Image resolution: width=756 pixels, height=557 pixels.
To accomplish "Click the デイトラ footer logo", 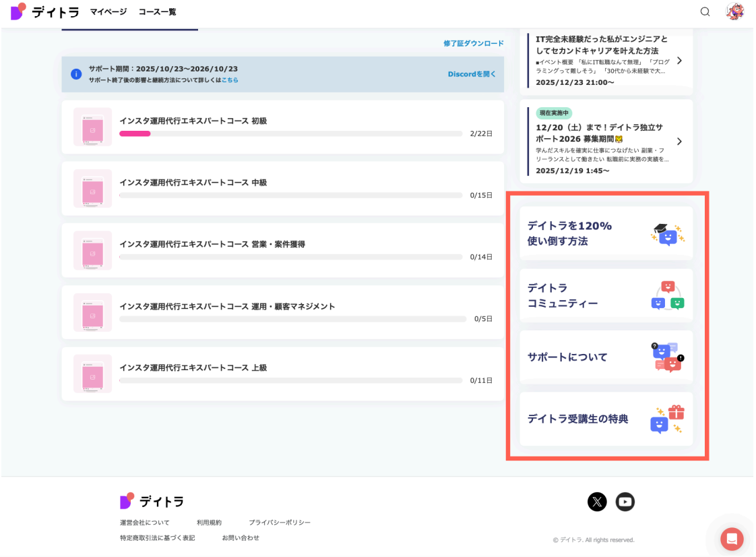I will 152,502.
